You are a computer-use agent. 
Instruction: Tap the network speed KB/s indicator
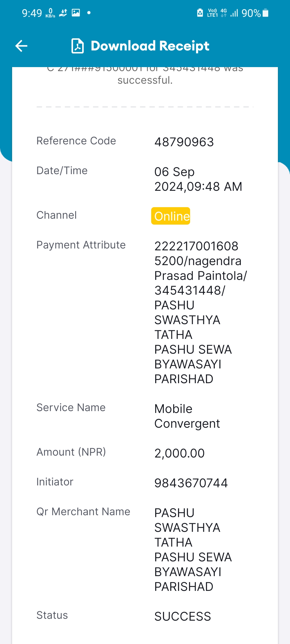click(50, 13)
